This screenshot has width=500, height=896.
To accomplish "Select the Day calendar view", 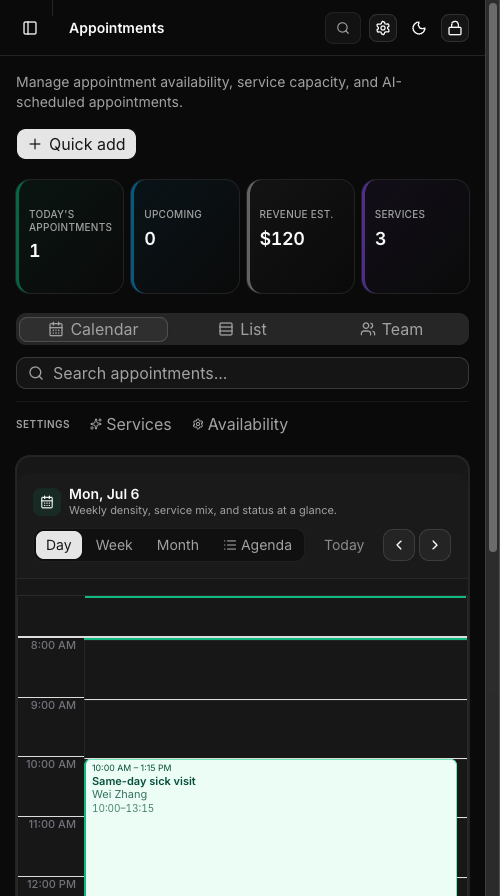I will (x=59, y=545).
